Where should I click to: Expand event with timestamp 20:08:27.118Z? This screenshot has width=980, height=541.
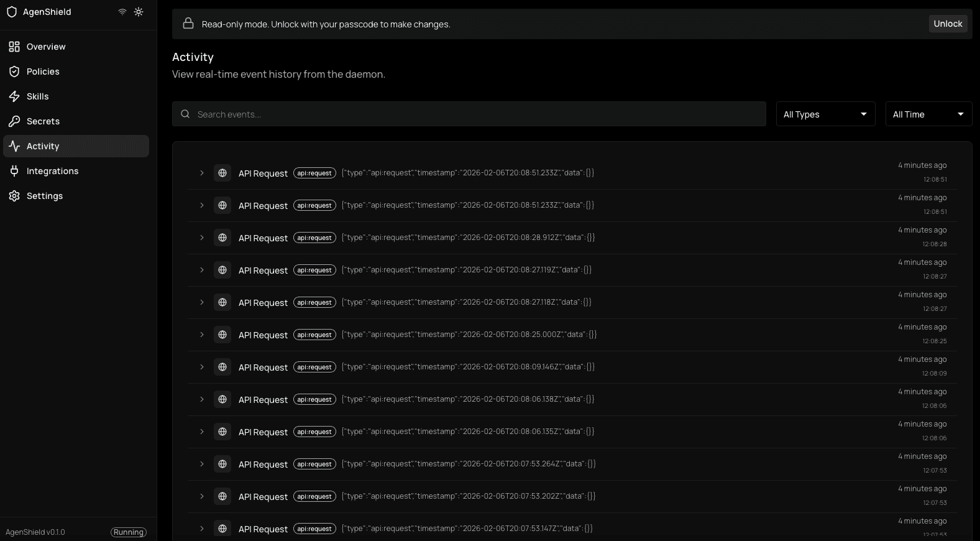[x=202, y=302]
